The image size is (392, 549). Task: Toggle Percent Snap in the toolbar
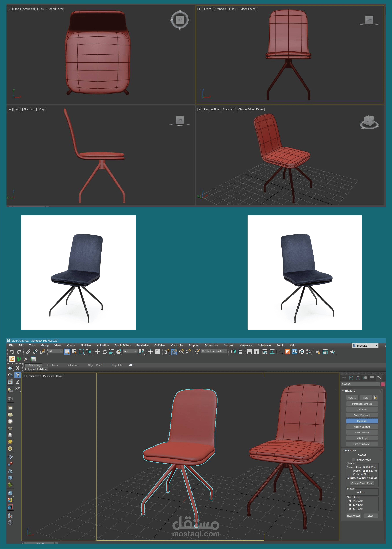181,352
